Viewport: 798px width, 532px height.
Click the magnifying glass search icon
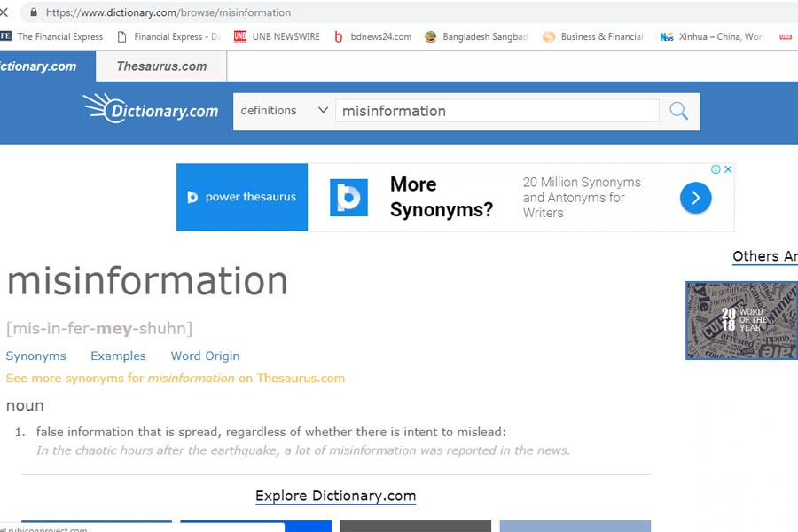click(x=678, y=111)
